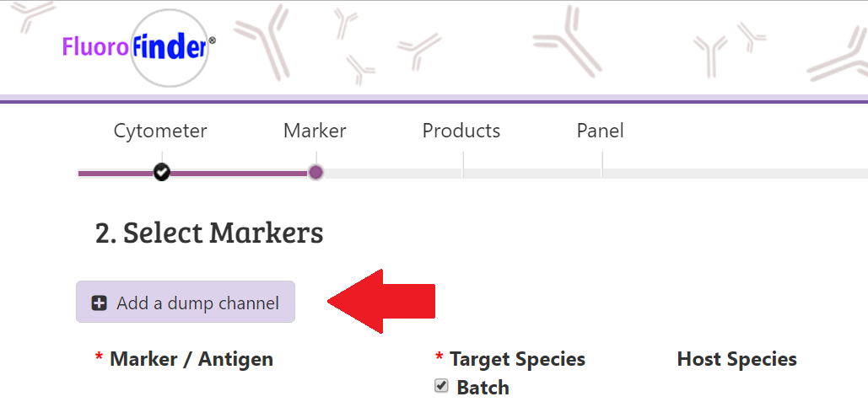
Task: Click the "2. Select Markers" heading
Action: 209,233
